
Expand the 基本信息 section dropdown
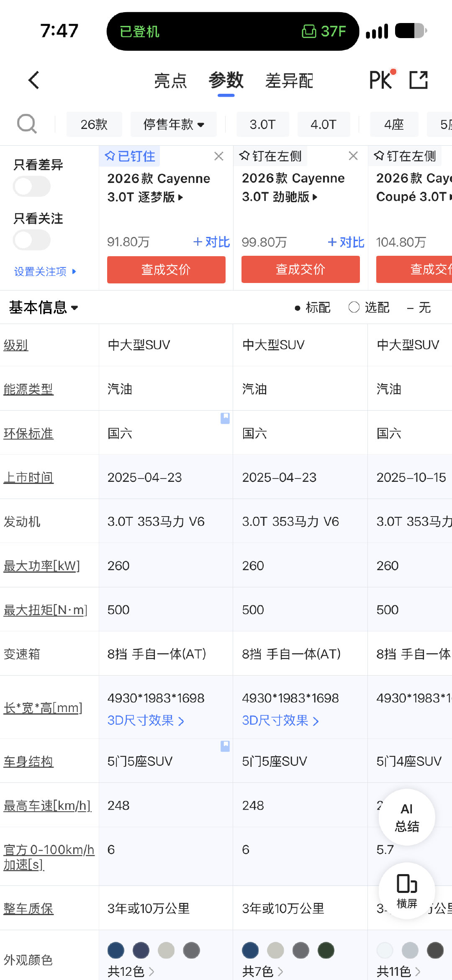(44, 307)
